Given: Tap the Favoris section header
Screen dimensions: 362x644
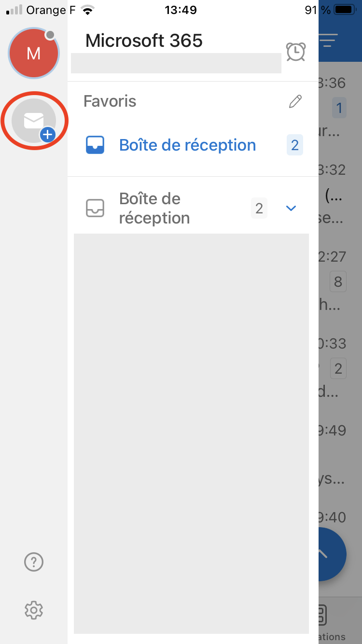Looking at the screenshot, I should pyautogui.click(x=110, y=101).
